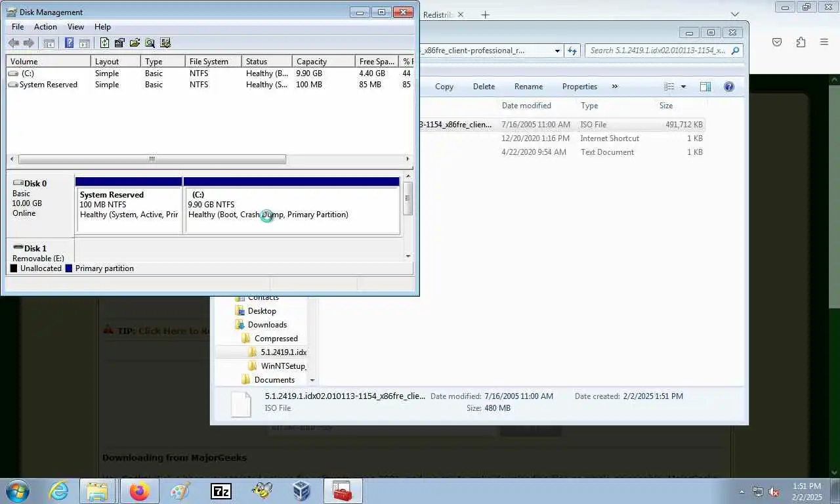Screen dimensions: 840x504
Task: Click the 7-Zip icon on taskbar
Action: 220,491
